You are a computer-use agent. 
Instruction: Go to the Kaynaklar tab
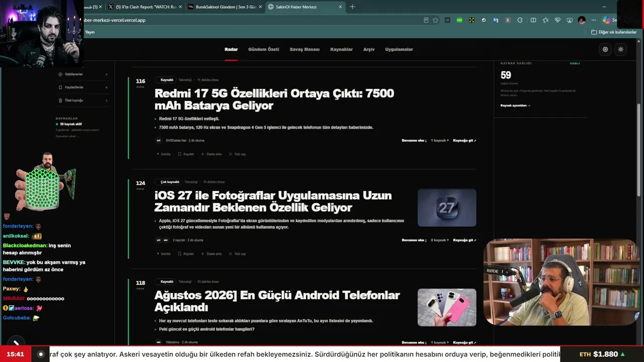341,49
